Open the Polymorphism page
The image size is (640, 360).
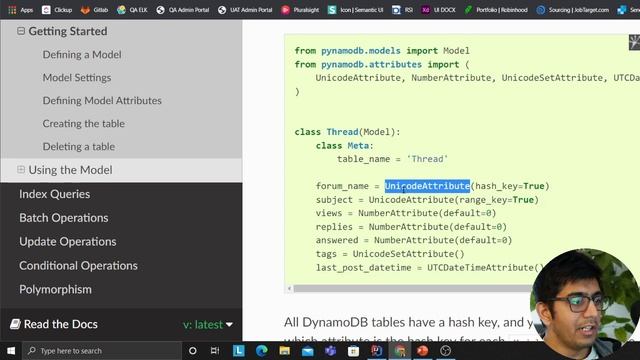pyautogui.click(x=56, y=289)
